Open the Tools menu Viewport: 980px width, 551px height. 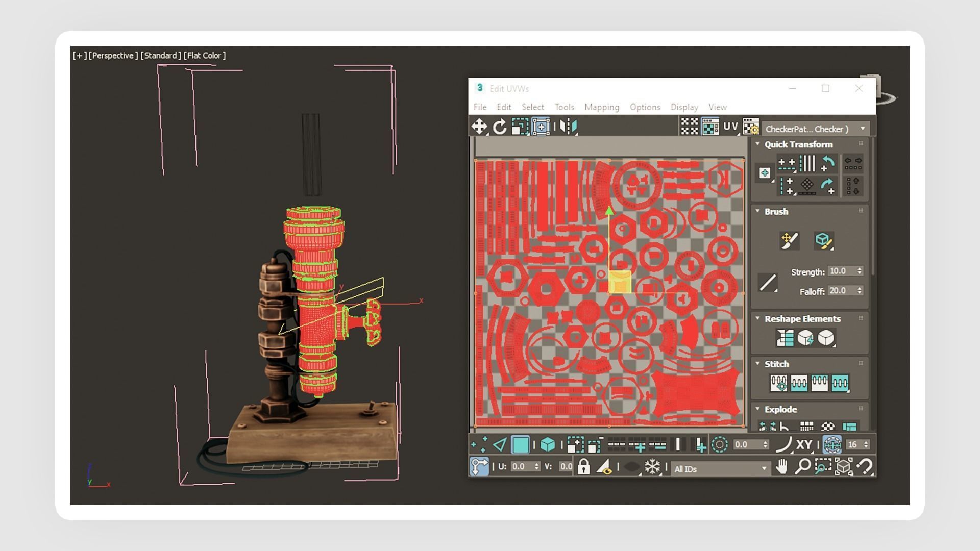pyautogui.click(x=564, y=107)
